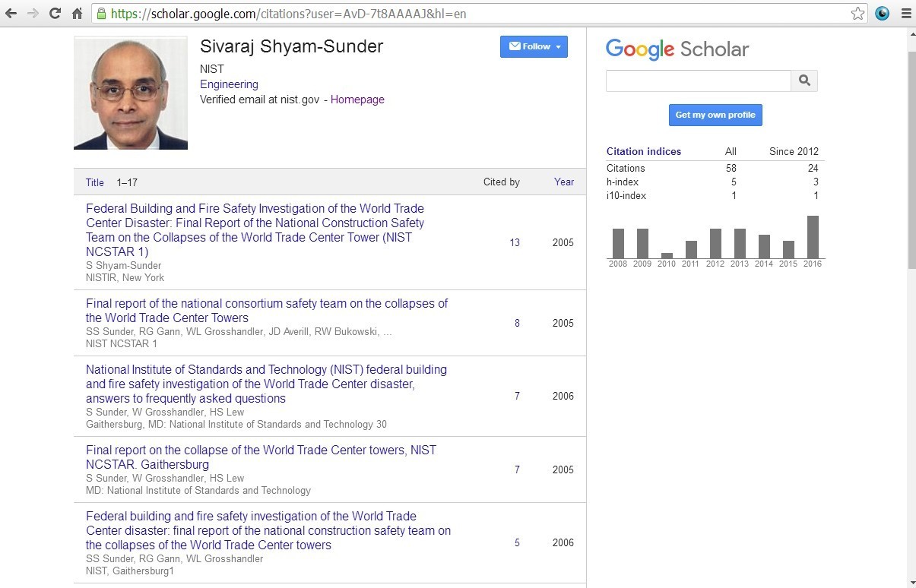This screenshot has height=588, width=916.
Task: Select the 'Since 2012' column heading
Action: click(794, 151)
